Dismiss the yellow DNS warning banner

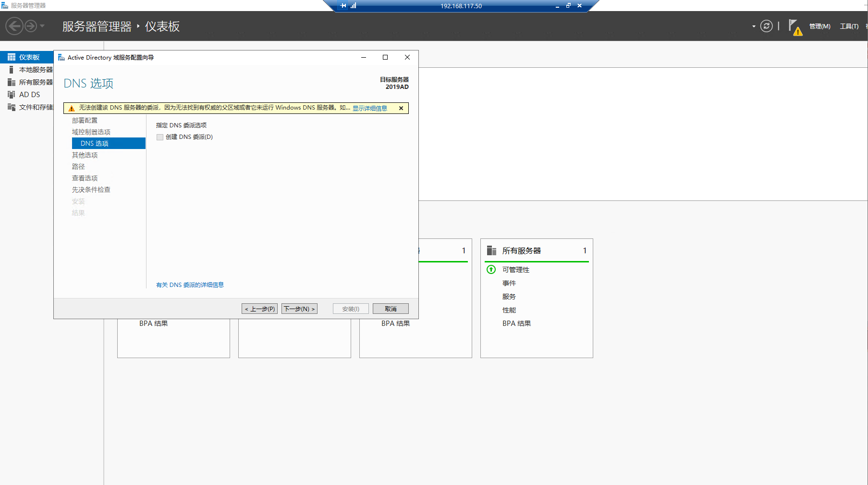(401, 108)
